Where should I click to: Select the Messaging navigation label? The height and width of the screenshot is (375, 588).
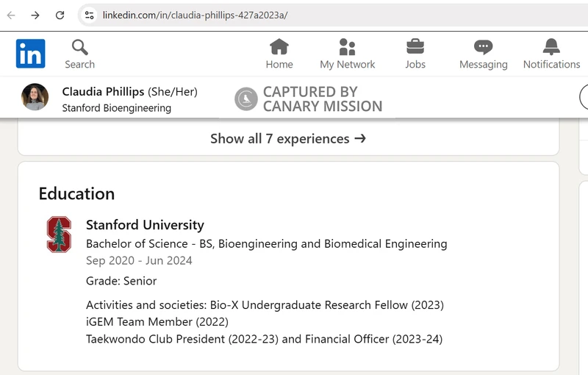tap(484, 65)
